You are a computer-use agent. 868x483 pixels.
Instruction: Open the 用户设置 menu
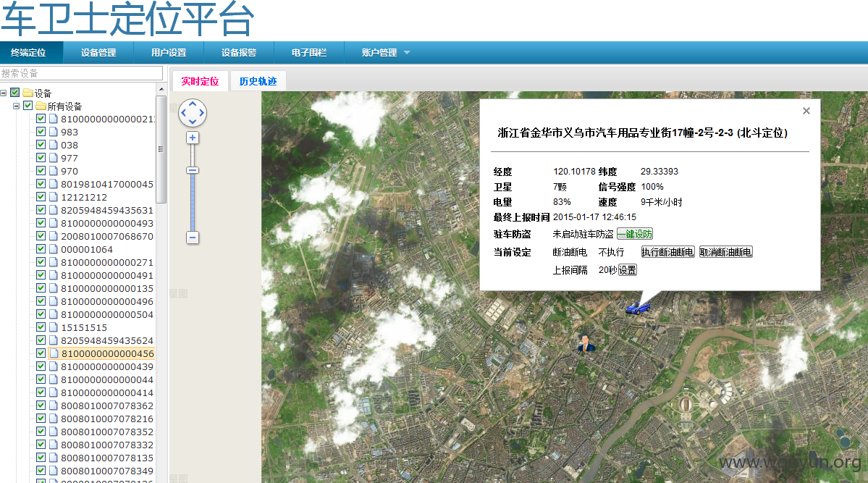pos(169,53)
